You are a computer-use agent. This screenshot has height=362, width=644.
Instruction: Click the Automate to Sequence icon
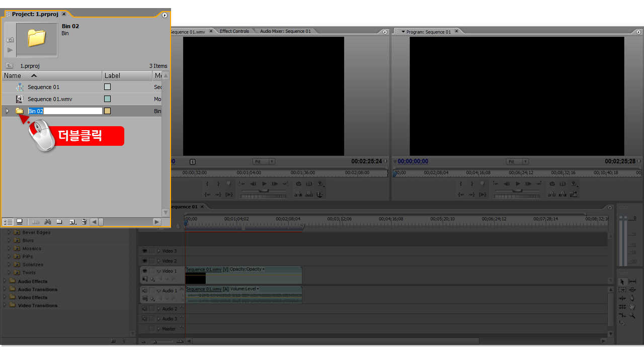pyautogui.click(x=36, y=222)
